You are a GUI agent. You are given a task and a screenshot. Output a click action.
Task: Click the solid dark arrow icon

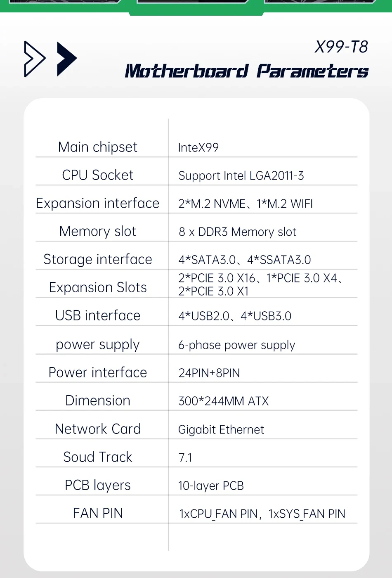66,59
